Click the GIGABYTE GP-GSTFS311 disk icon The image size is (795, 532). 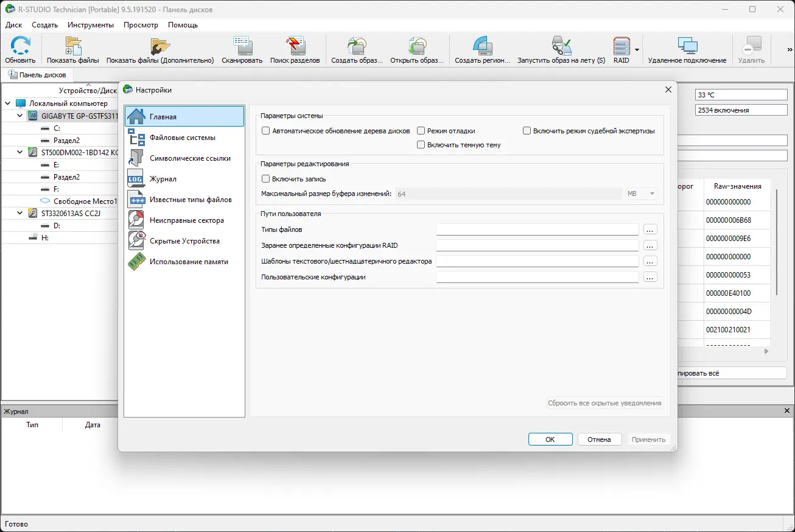(33, 116)
